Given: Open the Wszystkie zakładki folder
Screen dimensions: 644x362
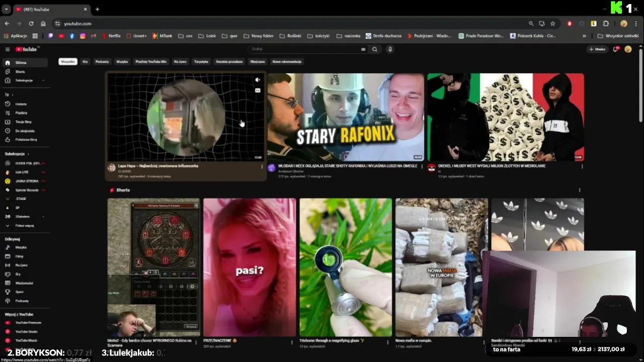Looking at the screenshot, I should pos(618,36).
